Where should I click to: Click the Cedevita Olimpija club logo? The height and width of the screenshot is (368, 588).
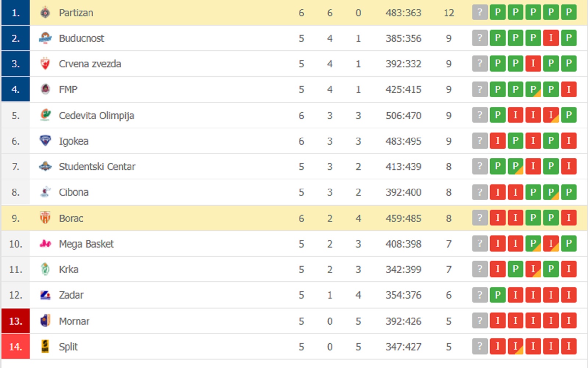(46, 115)
